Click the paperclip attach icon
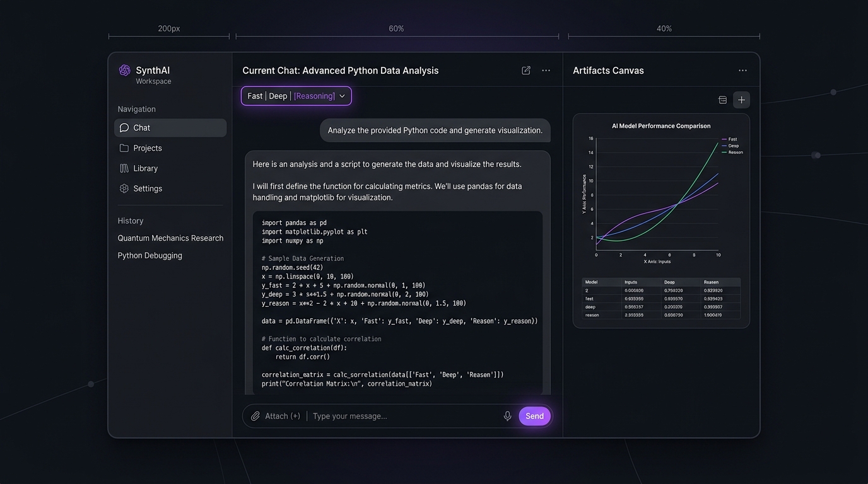 point(255,416)
